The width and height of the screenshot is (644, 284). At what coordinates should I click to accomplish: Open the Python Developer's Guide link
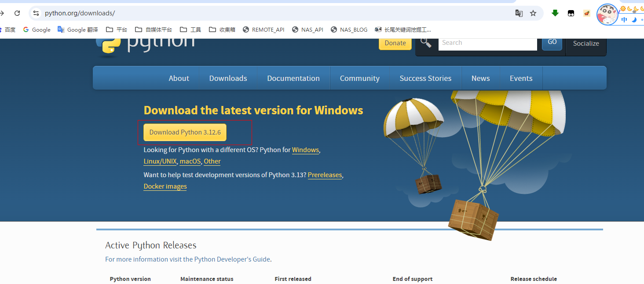(232, 259)
